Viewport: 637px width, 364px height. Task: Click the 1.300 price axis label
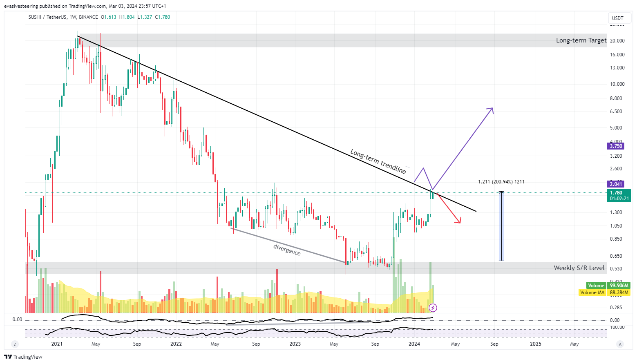[x=616, y=212]
